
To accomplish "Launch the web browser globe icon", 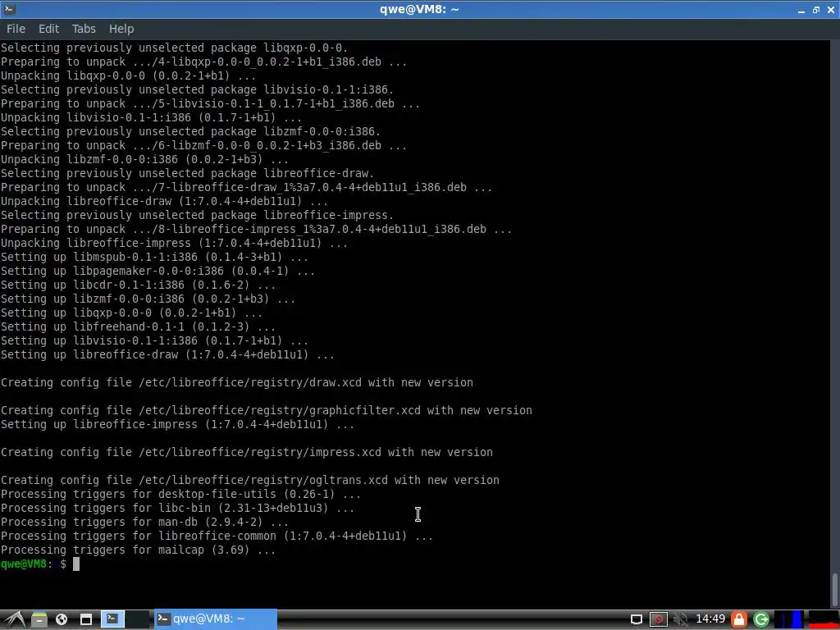I will pyautogui.click(x=62, y=619).
